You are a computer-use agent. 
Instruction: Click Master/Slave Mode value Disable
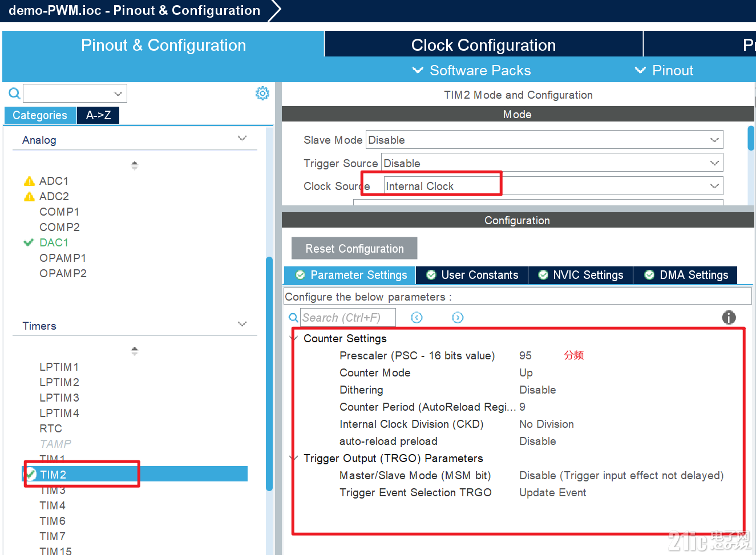(621, 475)
